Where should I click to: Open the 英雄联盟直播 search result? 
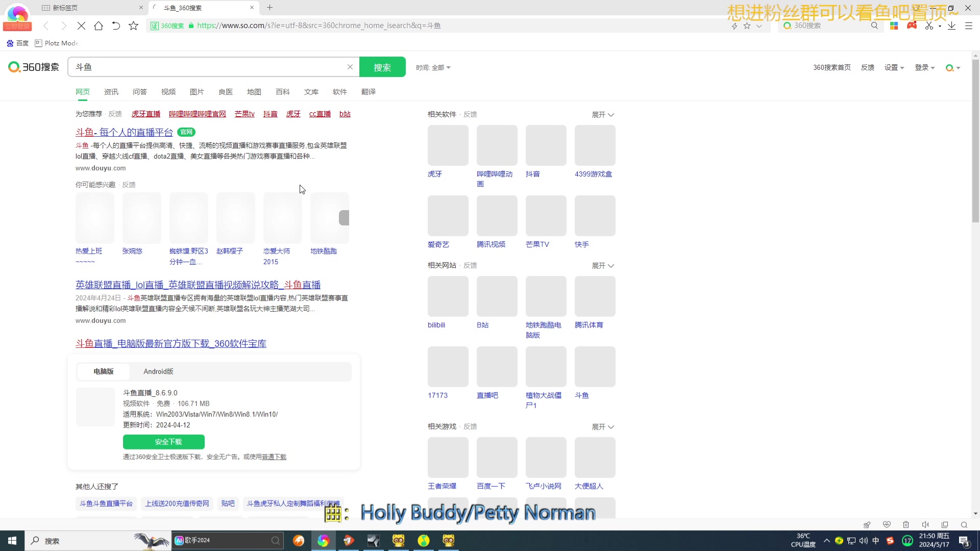198,285
